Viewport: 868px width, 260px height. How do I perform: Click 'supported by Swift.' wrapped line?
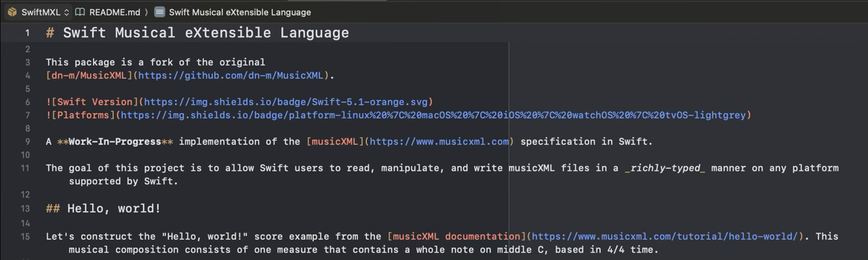[x=123, y=181]
